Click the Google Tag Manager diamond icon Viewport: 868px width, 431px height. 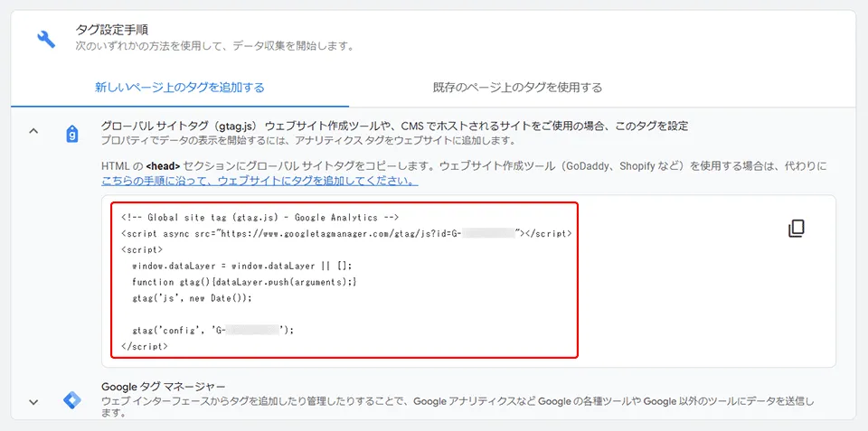point(72,400)
